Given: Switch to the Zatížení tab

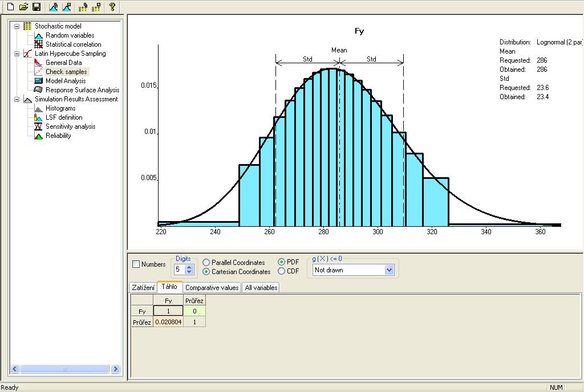Looking at the screenshot, I should (143, 288).
